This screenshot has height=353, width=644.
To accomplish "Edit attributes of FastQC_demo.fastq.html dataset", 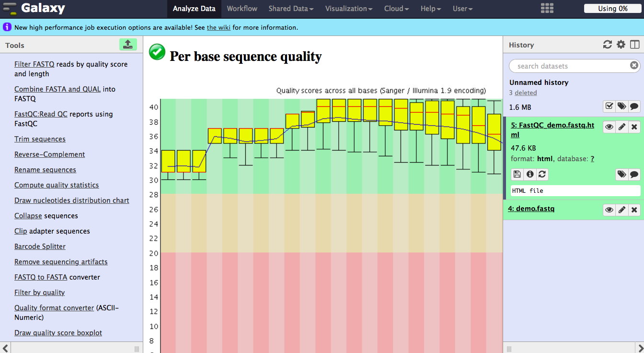I will pos(621,127).
